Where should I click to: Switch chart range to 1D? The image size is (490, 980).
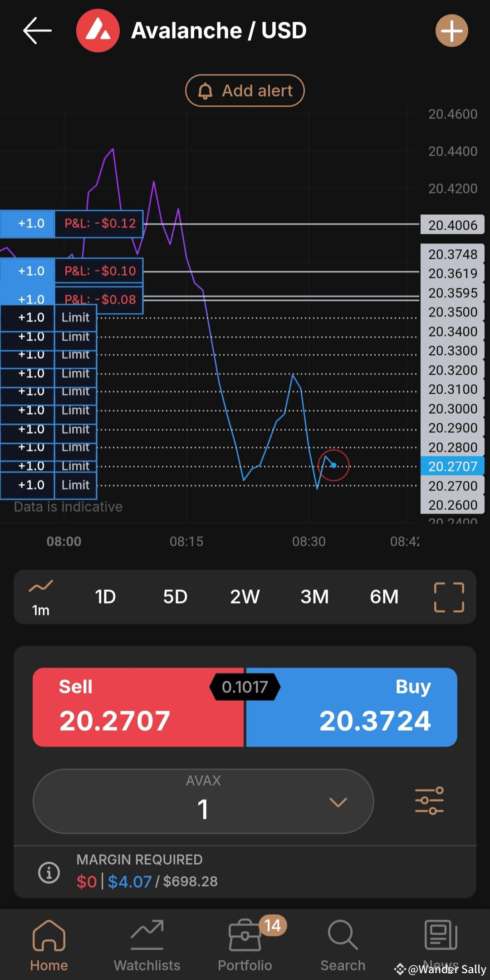105,597
